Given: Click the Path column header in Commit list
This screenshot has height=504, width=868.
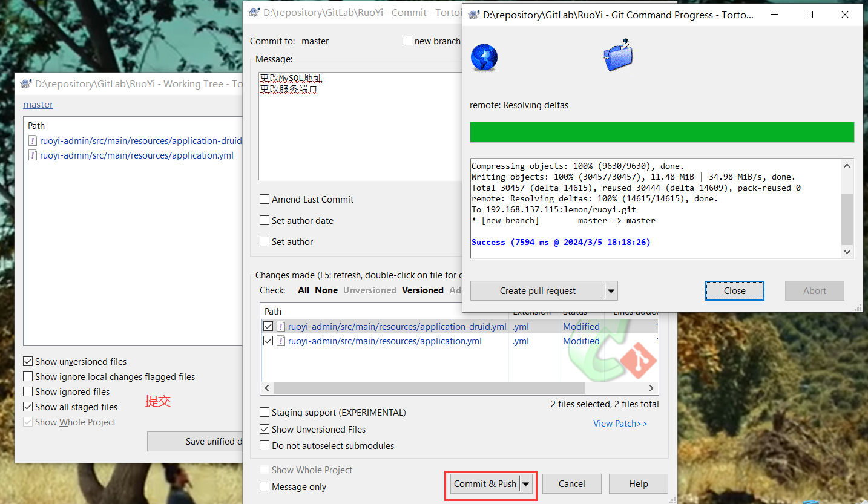Looking at the screenshot, I should pos(273,312).
